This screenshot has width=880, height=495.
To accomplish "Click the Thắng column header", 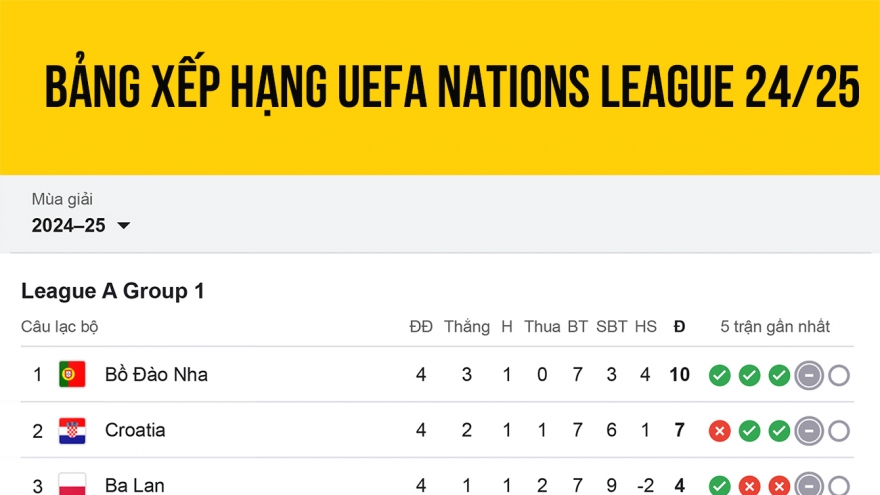I will click(467, 327).
